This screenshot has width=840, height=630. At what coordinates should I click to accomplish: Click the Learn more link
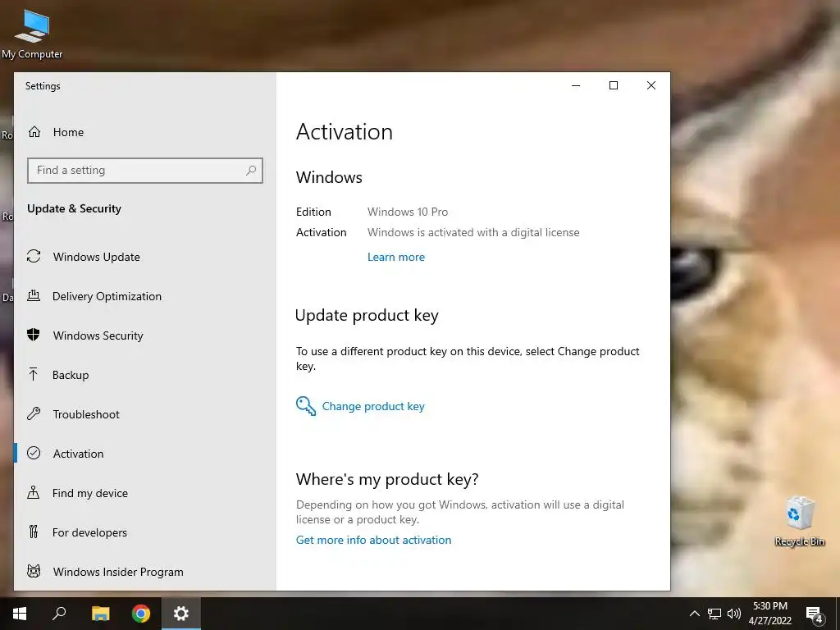(x=396, y=257)
